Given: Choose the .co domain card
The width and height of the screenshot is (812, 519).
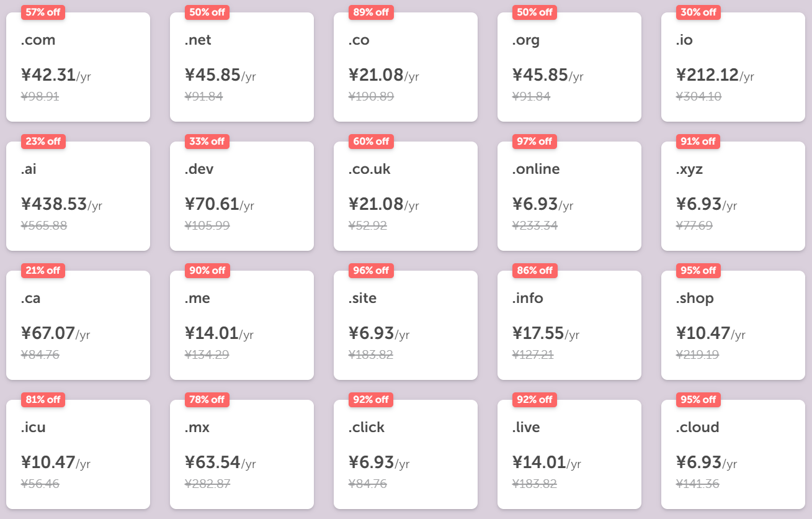Looking at the screenshot, I should [406, 67].
